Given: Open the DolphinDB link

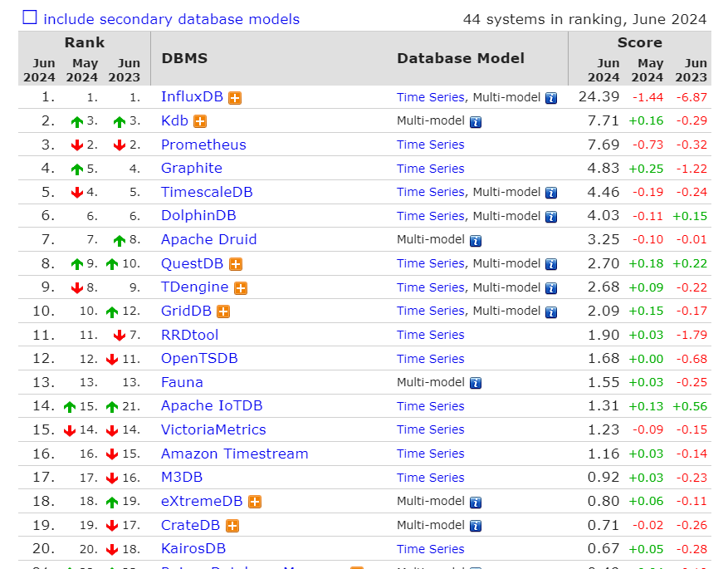Looking at the screenshot, I should click(x=198, y=215).
